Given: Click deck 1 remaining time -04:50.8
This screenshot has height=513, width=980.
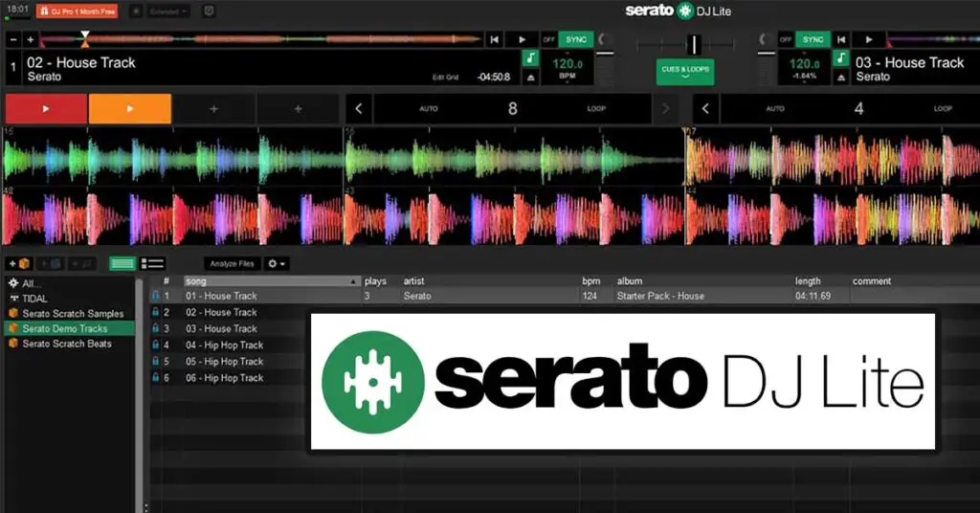Looking at the screenshot, I should pos(494,77).
